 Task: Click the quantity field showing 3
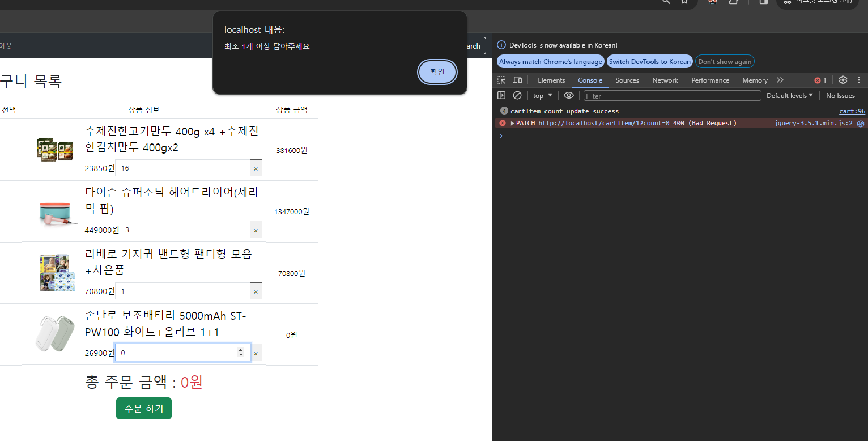point(185,230)
